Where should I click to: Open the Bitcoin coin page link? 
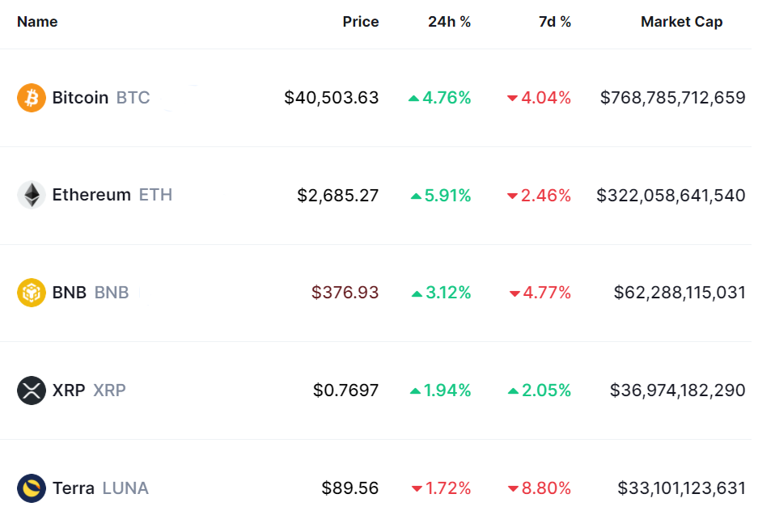(80, 98)
